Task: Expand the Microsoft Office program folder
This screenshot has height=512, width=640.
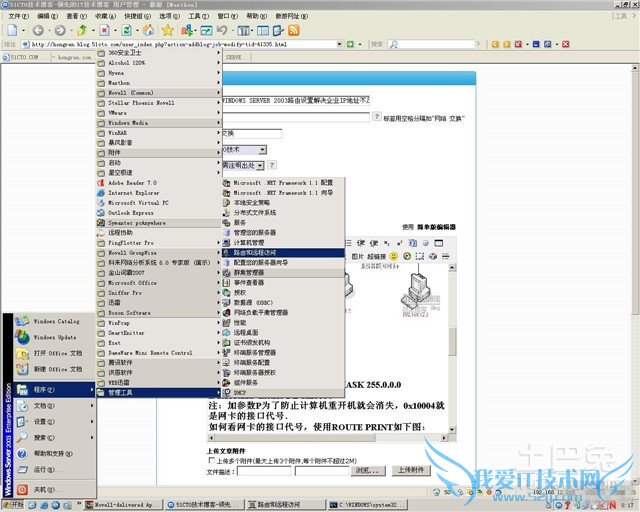Action: (158, 283)
